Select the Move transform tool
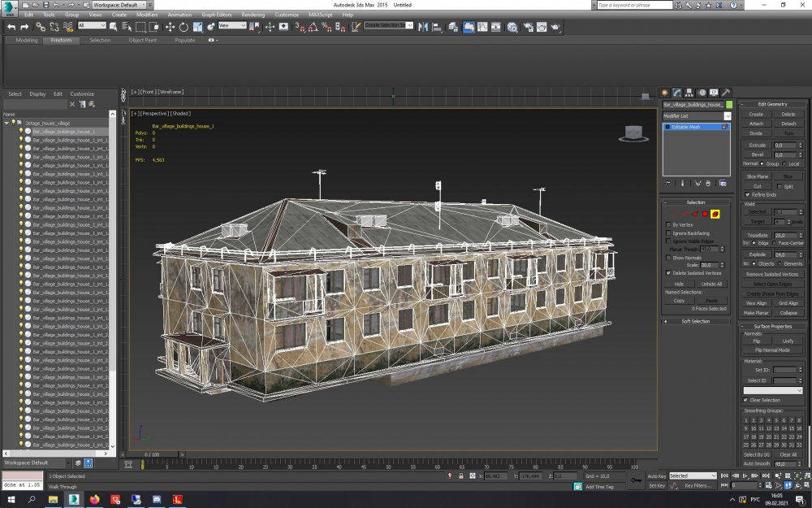Viewport: 812px width, 508px height. pos(170,27)
